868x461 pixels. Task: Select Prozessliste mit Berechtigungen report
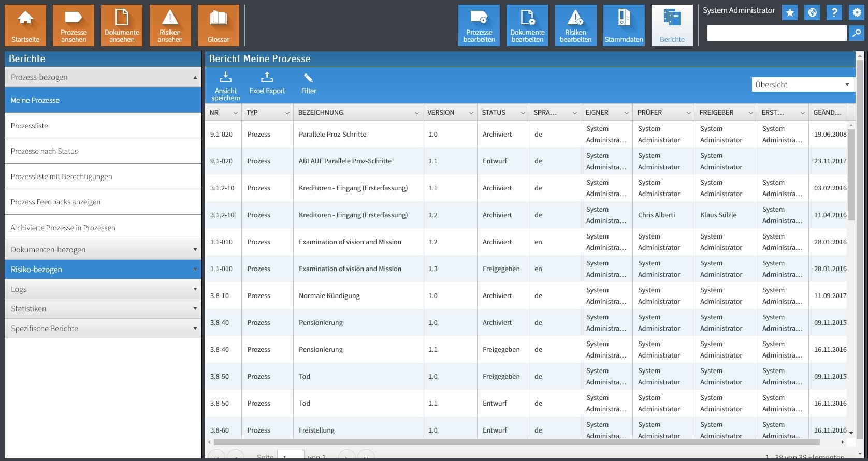pos(103,176)
